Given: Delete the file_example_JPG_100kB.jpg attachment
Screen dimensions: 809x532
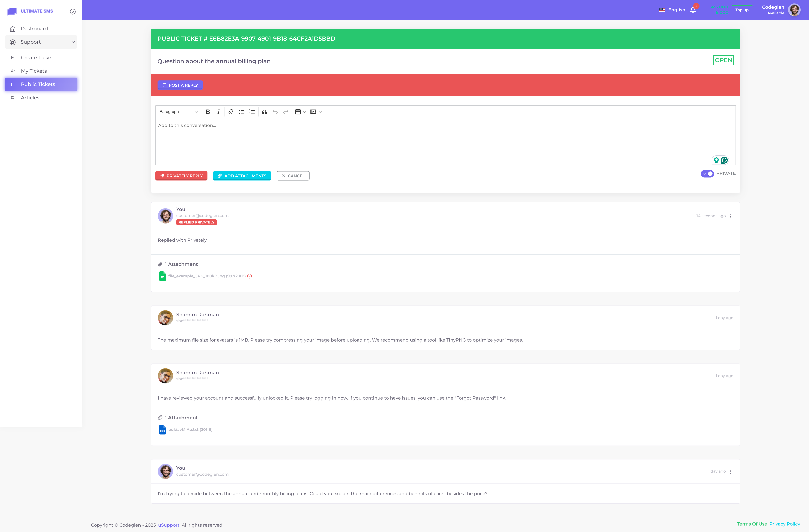Looking at the screenshot, I should point(249,276).
